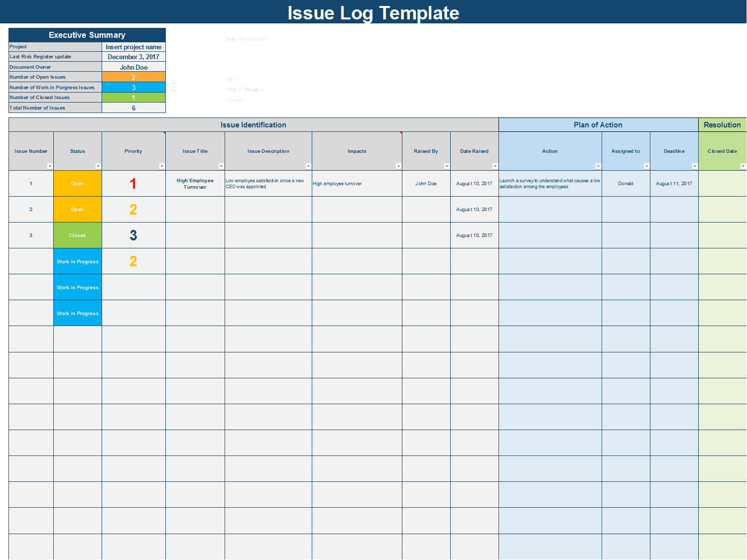The height and width of the screenshot is (560, 747).
Task: Click the Plan of Action section header
Action: [598, 125]
